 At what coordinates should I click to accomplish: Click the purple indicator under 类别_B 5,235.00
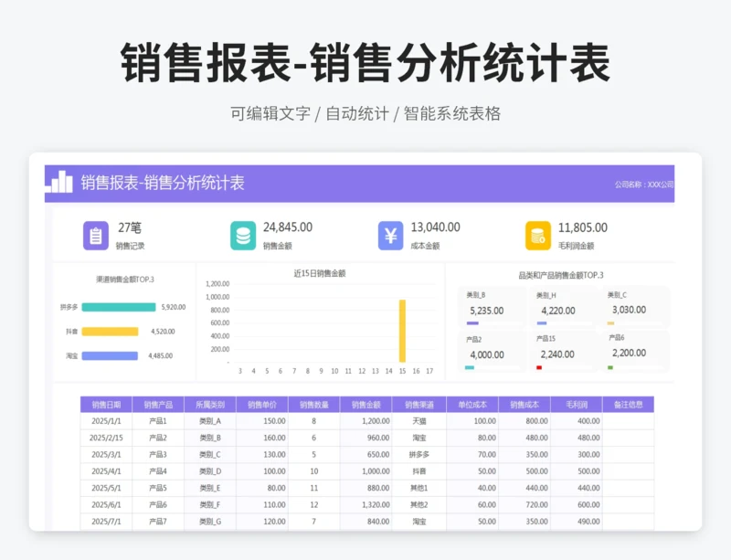pos(472,323)
